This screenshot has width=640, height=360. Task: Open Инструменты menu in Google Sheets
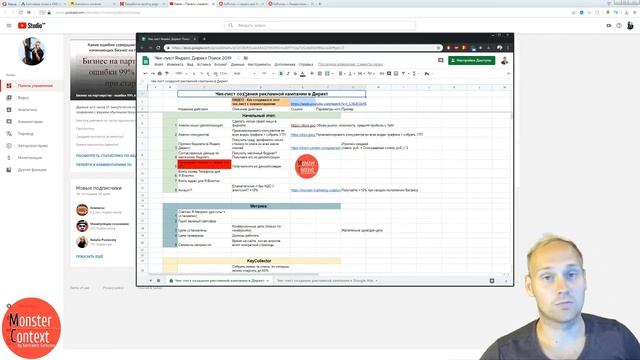point(259,64)
